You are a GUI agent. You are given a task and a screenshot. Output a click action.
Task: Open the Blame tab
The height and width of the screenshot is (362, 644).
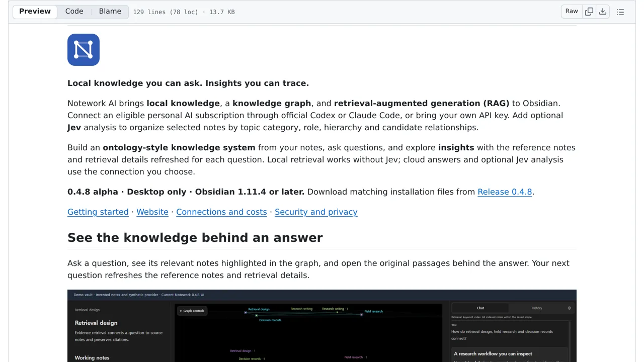pos(110,12)
